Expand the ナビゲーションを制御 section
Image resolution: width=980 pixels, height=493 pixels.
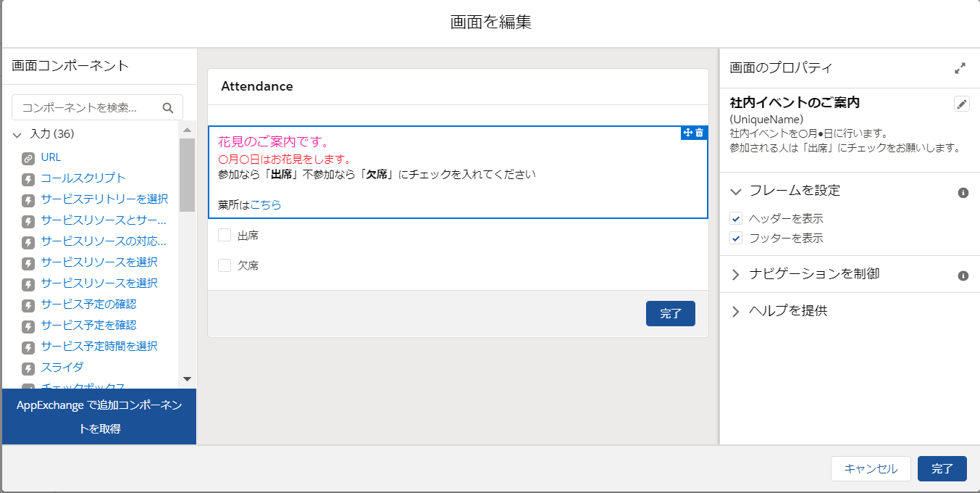736,274
